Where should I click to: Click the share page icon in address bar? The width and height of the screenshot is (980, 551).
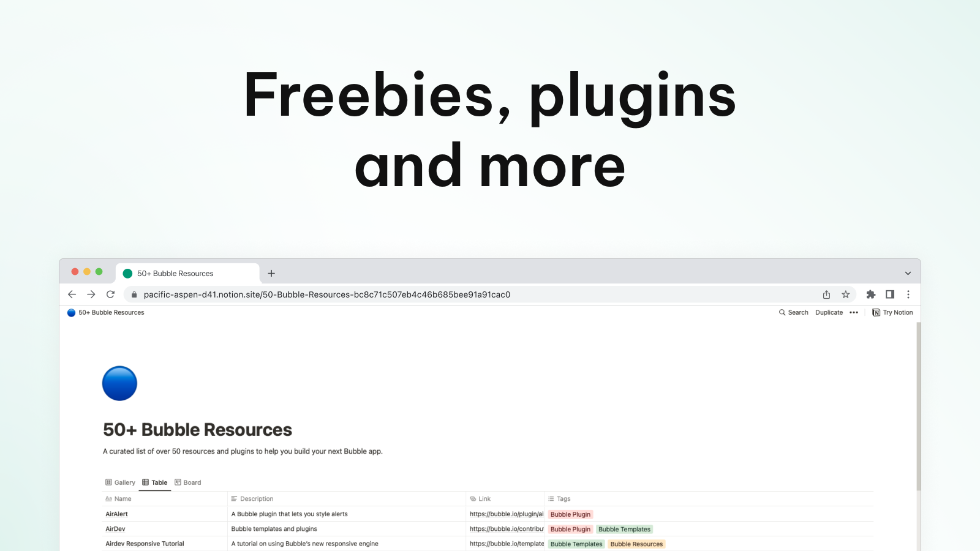(826, 294)
